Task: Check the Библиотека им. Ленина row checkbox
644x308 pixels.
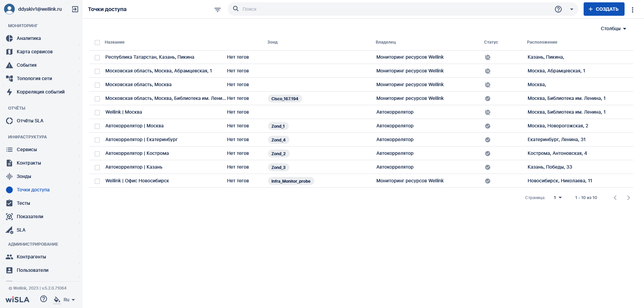Action: coord(97,99)
